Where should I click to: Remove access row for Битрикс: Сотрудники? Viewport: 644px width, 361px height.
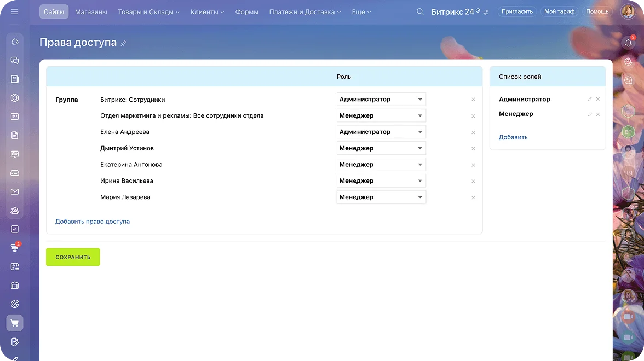[x=473, y=100]
